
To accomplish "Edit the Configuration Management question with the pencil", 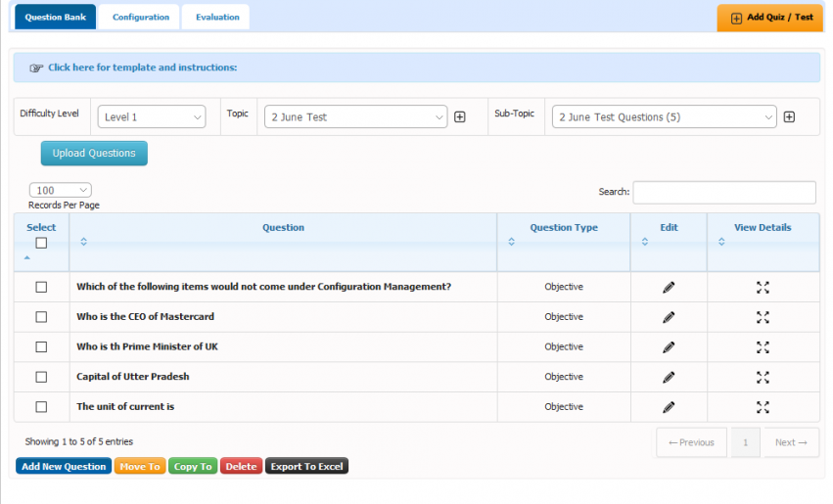I will click(x=669, y=288).
